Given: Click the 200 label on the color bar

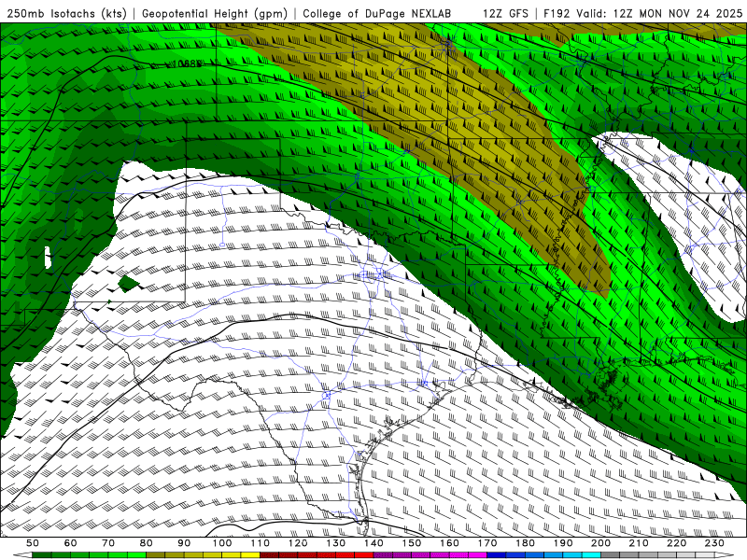Looking at the screenshot, I should coord(600,543).
